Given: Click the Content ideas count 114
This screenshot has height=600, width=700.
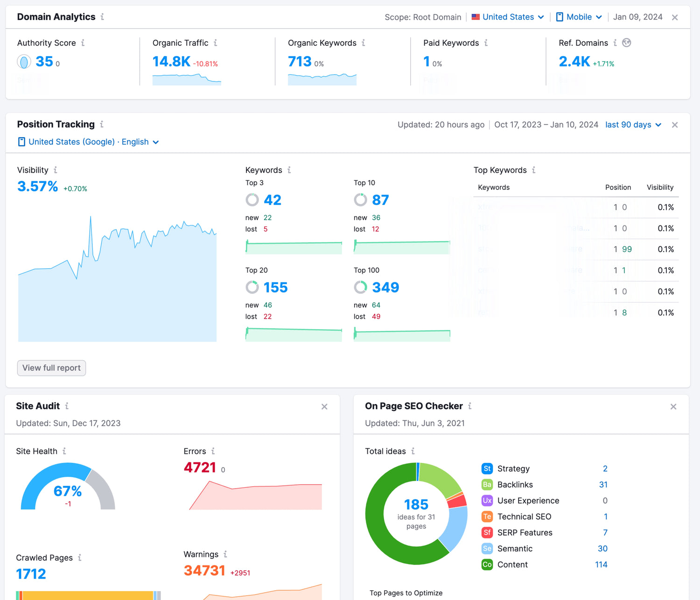Looking at the screenshot, I should point(601,565).
